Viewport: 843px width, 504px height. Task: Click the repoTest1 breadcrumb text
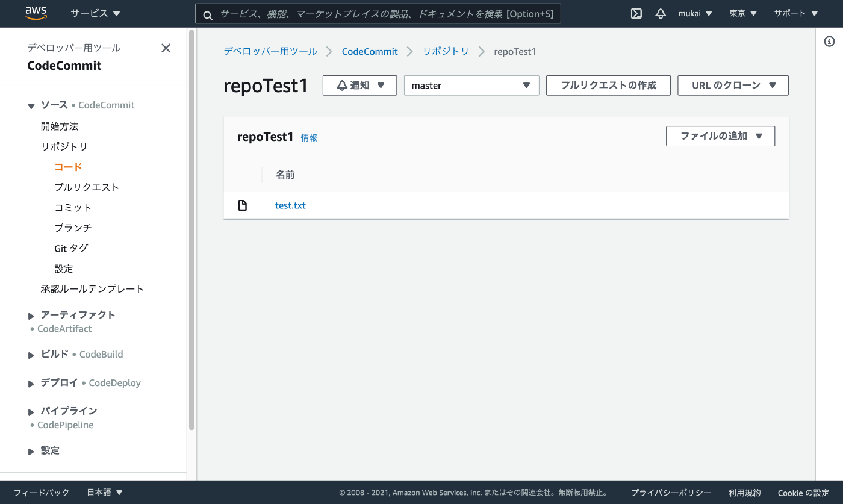point(515,51)
